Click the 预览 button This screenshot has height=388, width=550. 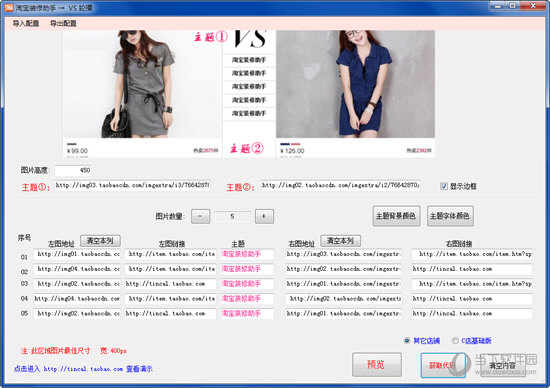377,364
